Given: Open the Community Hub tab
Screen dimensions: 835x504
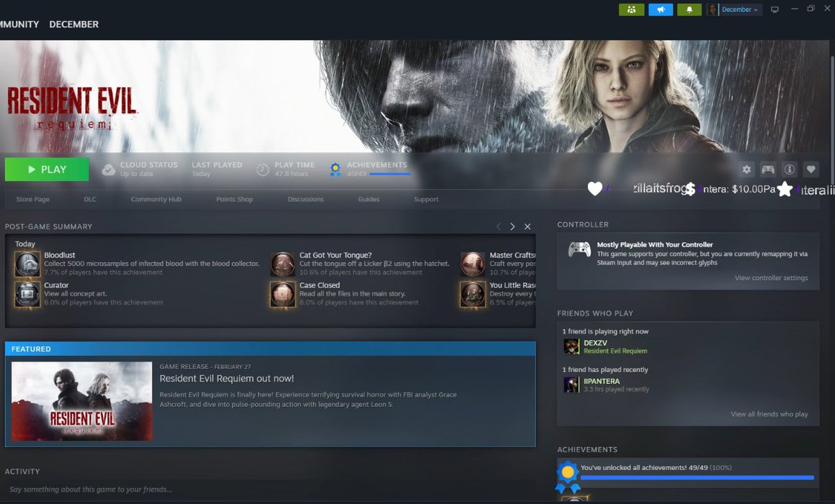Looking at the screenshot, I should click(156, 200).
